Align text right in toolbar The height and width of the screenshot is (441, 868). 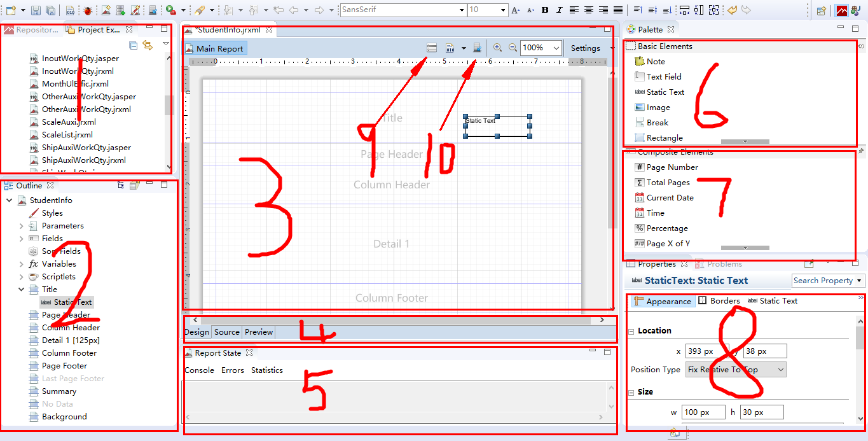point(603,10)
